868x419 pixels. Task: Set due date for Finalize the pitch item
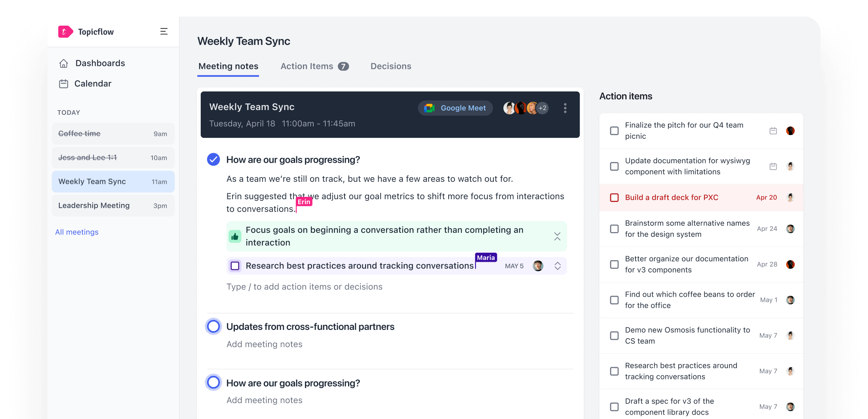point(773,131)
